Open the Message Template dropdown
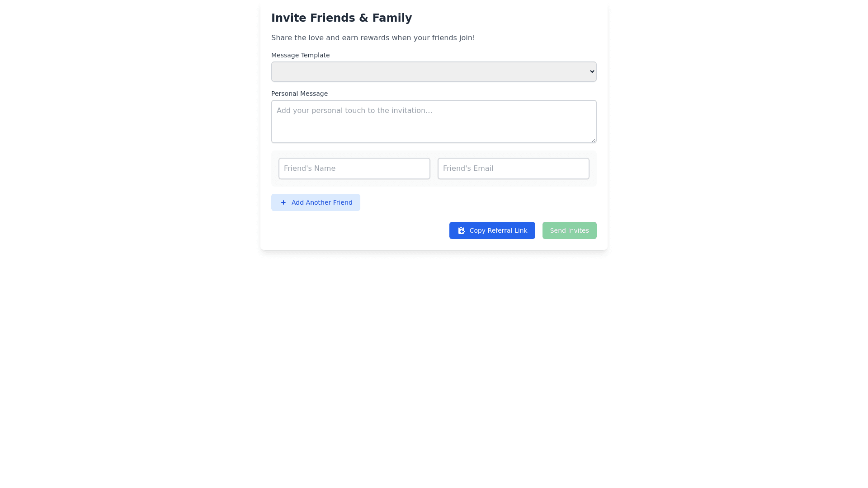This screenshot has height=488, width=868. tap(433, 72)
